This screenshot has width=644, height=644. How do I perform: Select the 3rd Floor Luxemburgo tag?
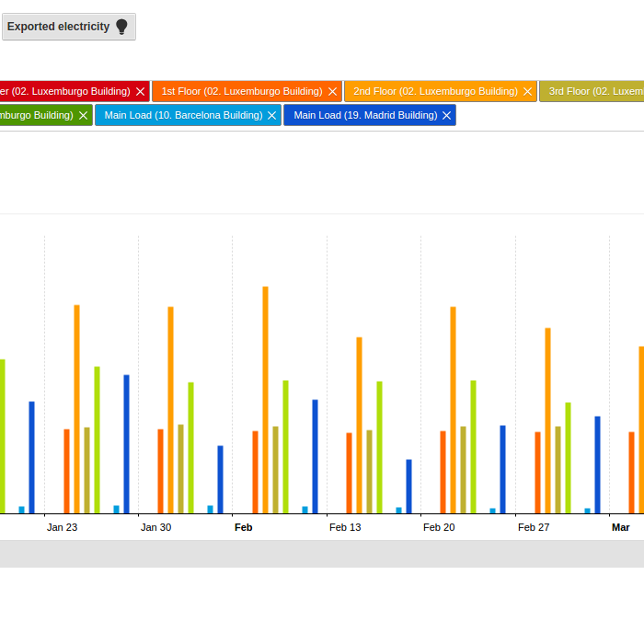[x=592, y=91]
